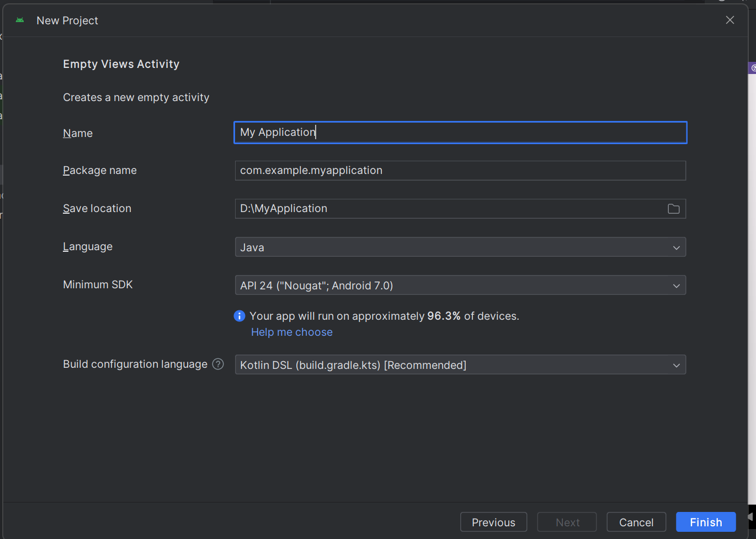Click the 'Empty Views Activity' heading
756x539 pixels.
click(121, 64)
